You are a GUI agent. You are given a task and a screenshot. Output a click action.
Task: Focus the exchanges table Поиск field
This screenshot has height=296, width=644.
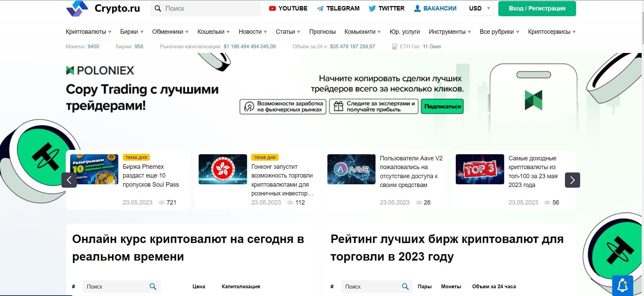coord(377,287)
